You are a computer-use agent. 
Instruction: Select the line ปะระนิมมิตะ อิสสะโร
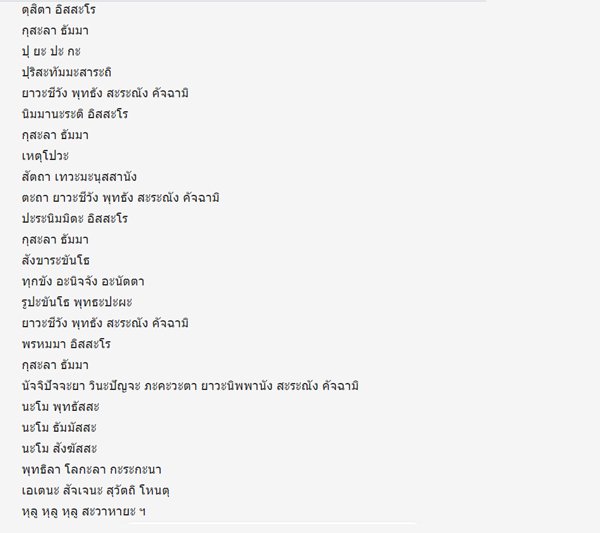click(75, 218)
